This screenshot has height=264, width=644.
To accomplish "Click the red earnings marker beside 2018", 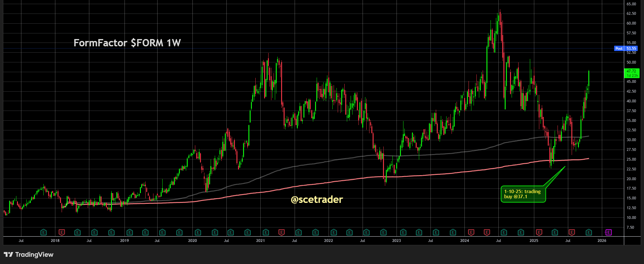I will coord(62,232).
